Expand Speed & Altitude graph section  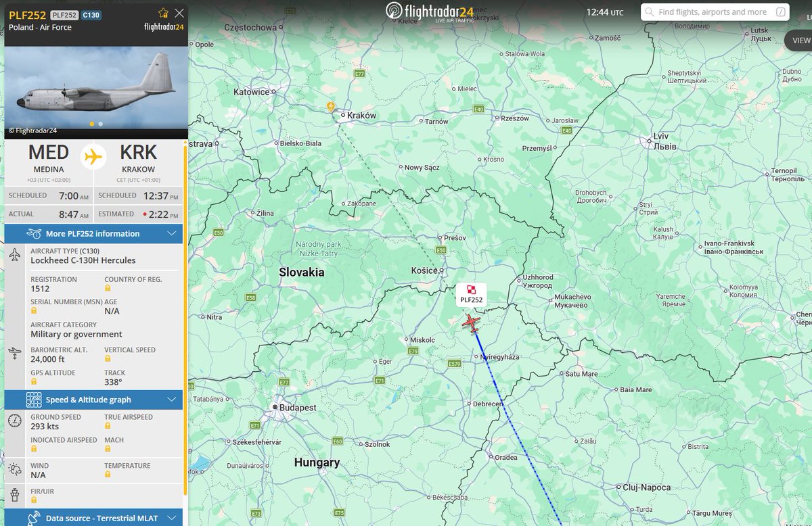coord(93,400)
